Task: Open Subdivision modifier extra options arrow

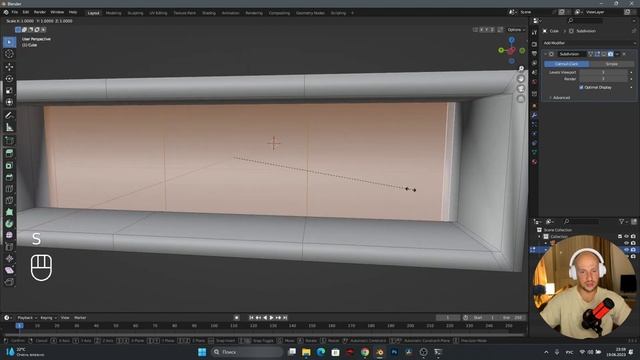Action: tap(617, 54)
